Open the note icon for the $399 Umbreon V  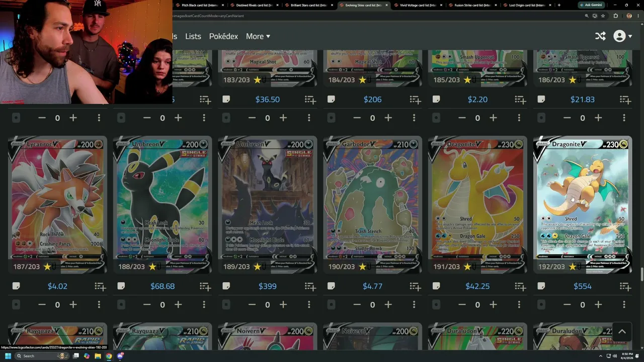tap(226, 286)
